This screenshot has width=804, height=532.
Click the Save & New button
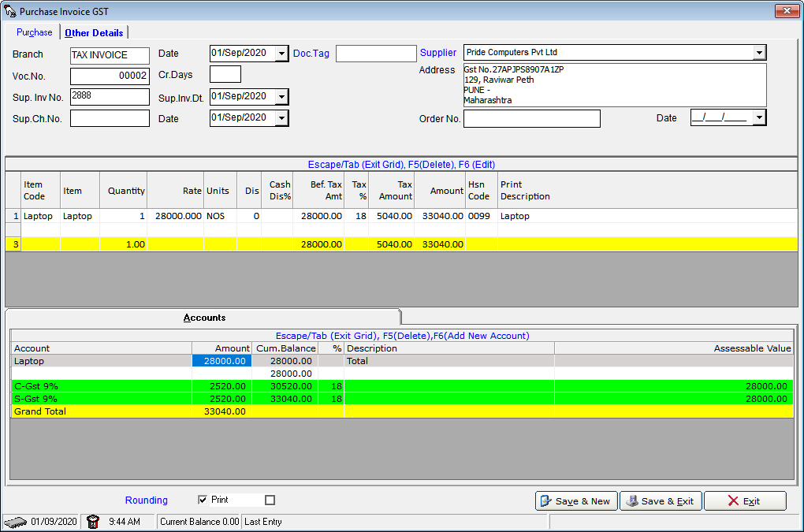click(575, 501)
